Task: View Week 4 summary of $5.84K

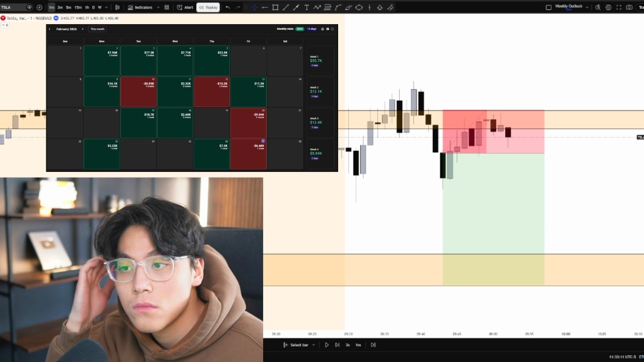Action: click(x=320, y=154)
